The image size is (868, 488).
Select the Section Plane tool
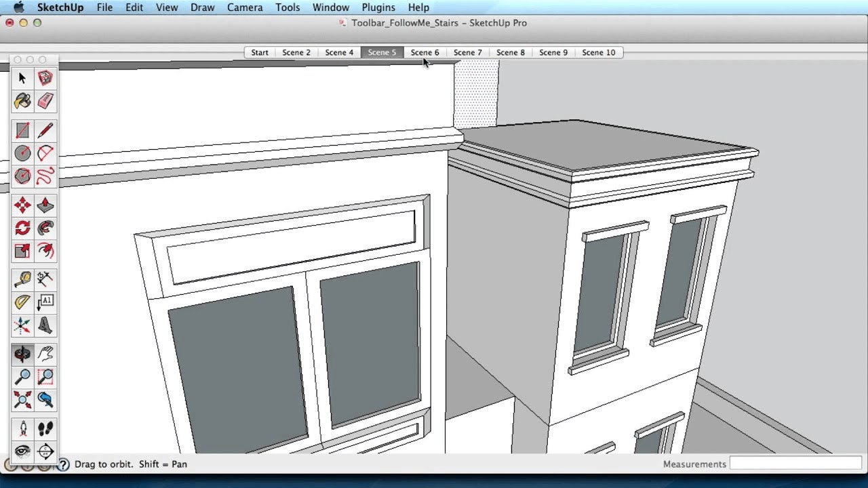tap(45, 451)
